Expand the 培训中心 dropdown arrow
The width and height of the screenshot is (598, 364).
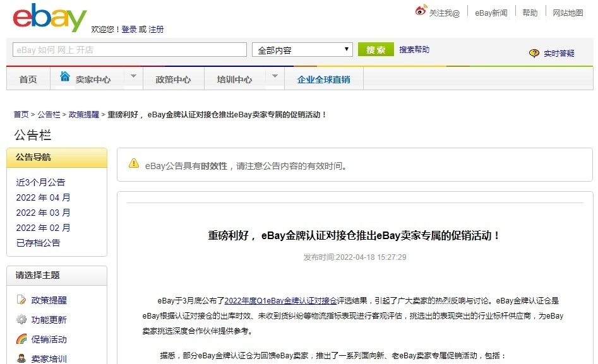click(275, 76)
